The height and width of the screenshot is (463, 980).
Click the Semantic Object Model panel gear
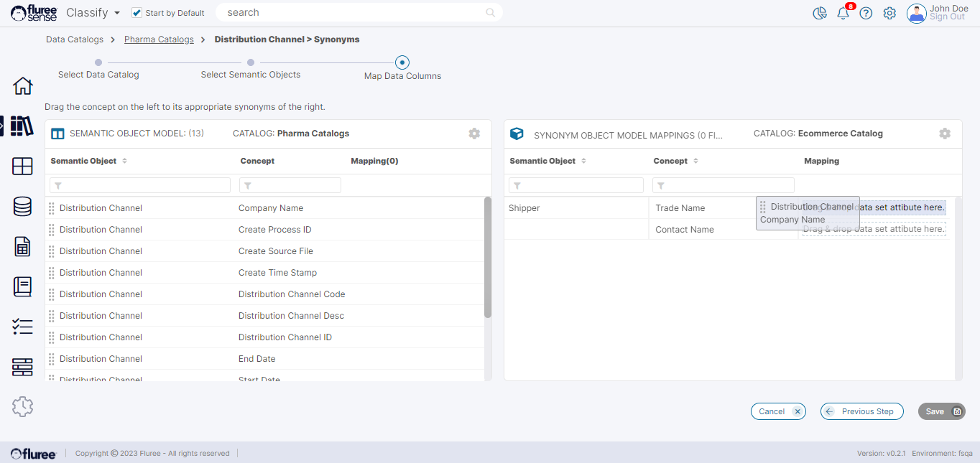(474, 134)
